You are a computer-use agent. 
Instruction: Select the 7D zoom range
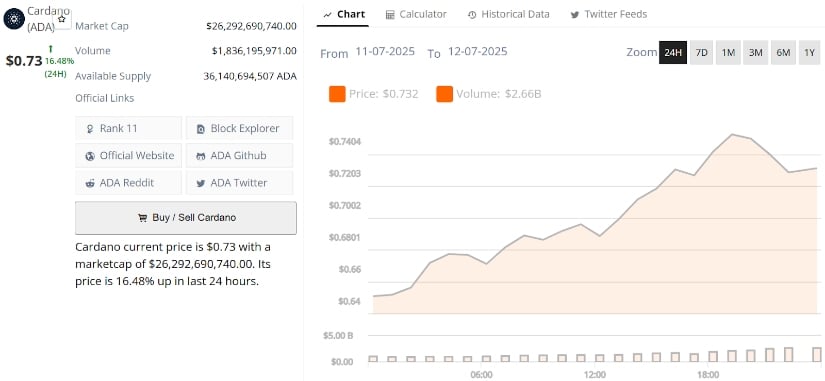(x=701, y=53)
